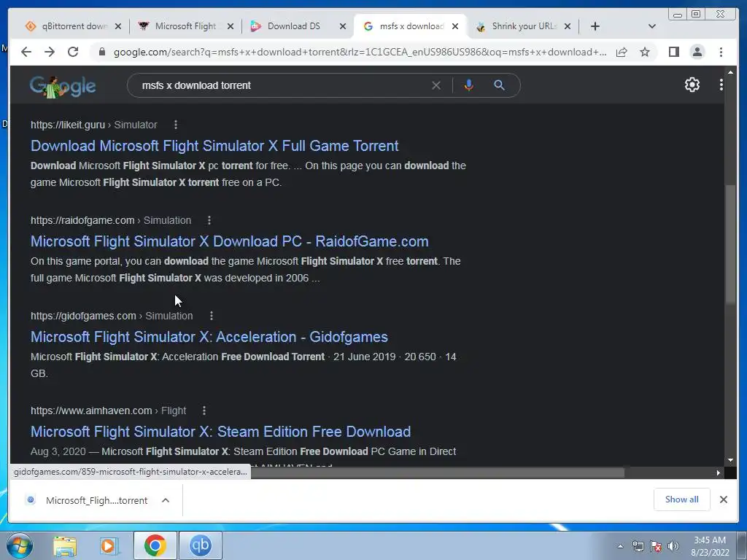Click the network tray icon
The height and width of the screenshot is (560, 747).
638,546
